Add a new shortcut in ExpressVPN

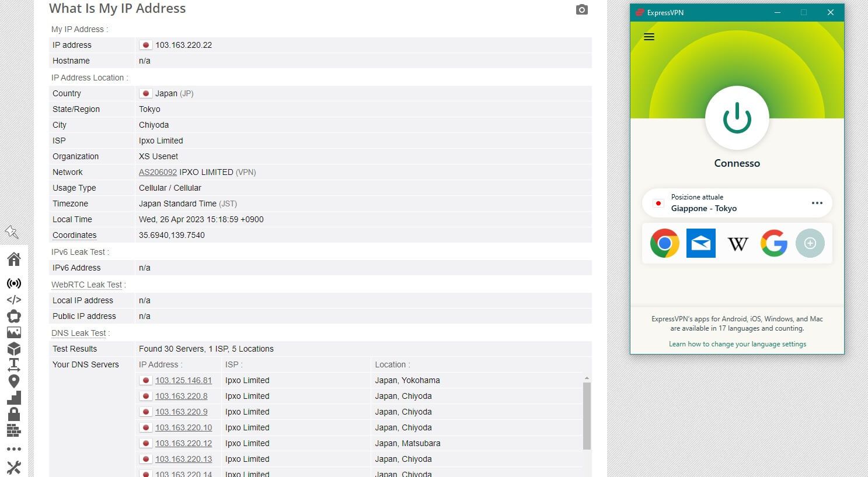point(810,243)
